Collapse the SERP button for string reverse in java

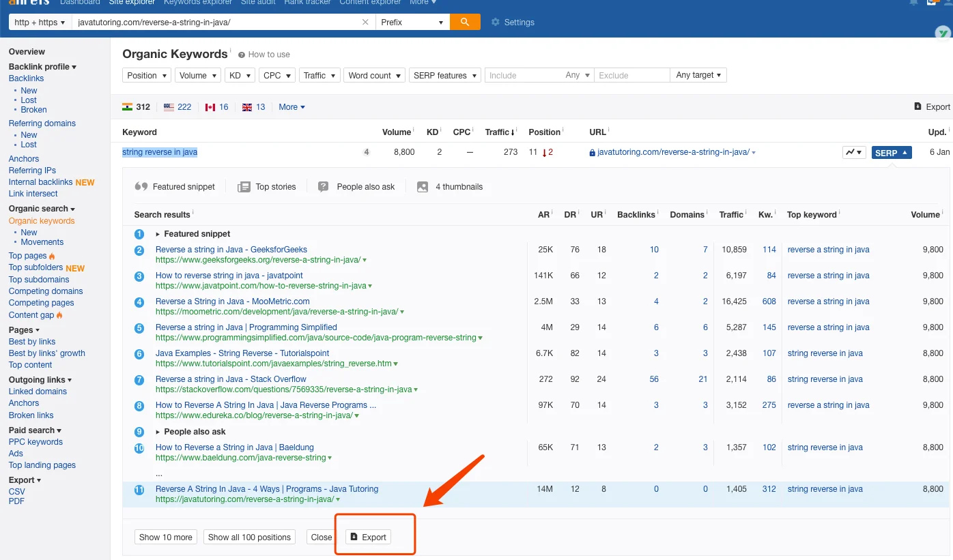point(892,152)
